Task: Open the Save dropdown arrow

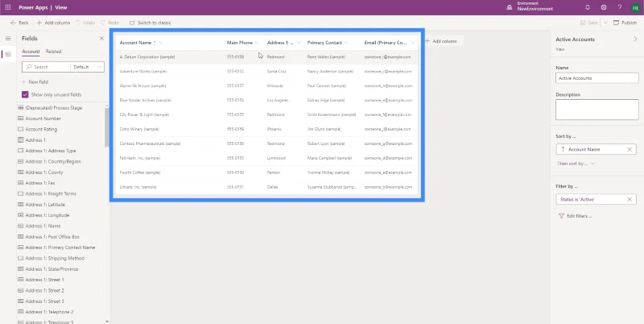Action: tap(605, 23)
